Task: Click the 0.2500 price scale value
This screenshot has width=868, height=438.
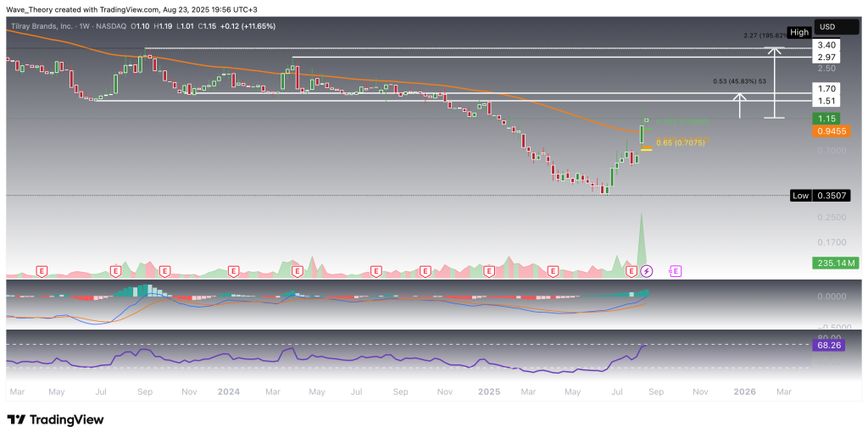Action: (831, 218)
